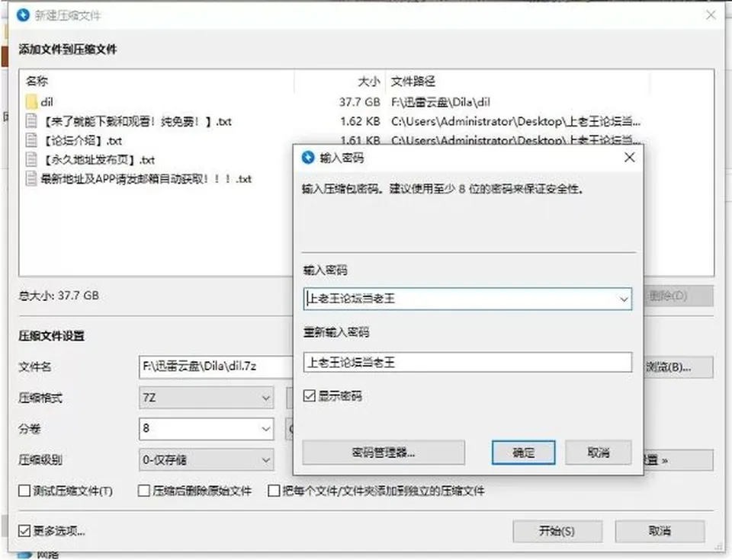Open the 密码管理器... button
Image resolution: width=732 pixels, height=560 pixels.
384,453
